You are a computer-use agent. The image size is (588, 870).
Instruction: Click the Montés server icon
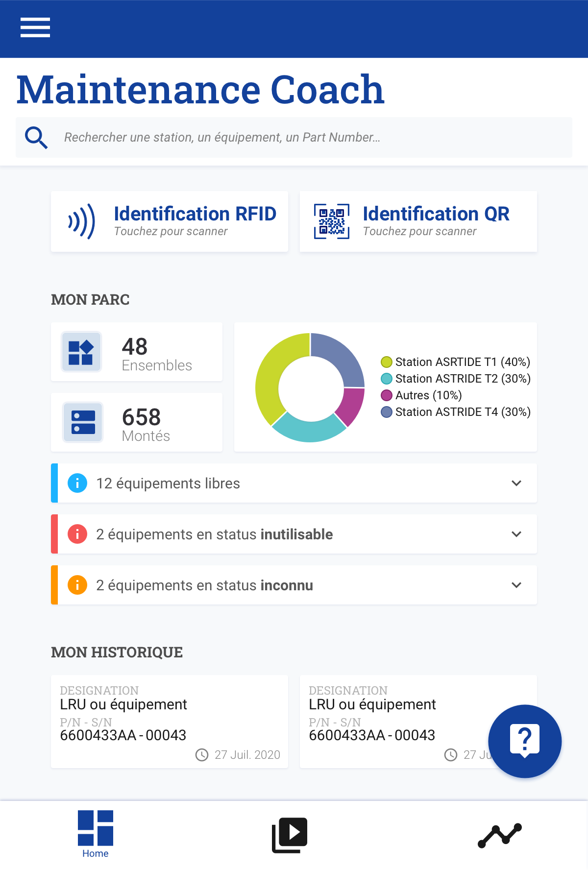[83, 422]
